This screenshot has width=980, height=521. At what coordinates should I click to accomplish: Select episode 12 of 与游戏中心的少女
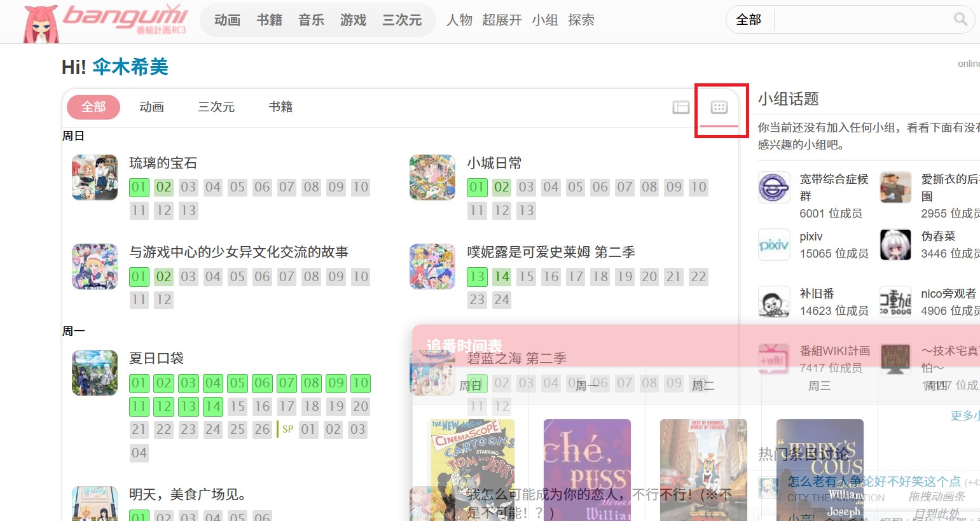point(163,300)
